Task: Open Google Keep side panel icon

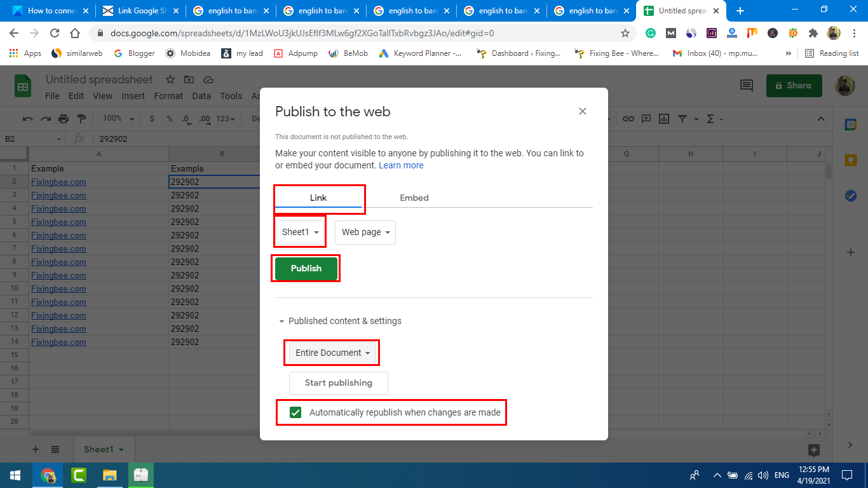Action: pos(850,161)
